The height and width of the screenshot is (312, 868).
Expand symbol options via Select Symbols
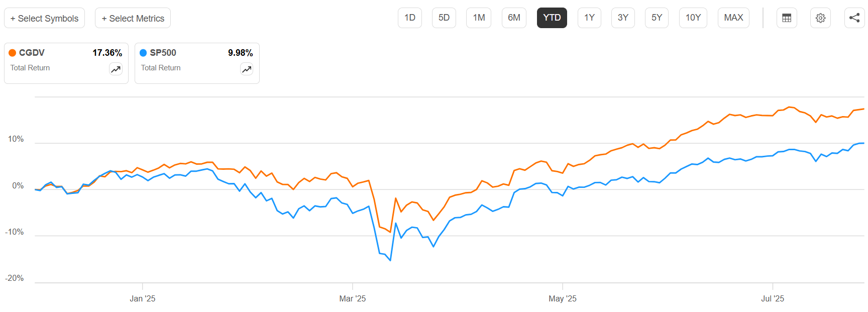tap(44, 18)
